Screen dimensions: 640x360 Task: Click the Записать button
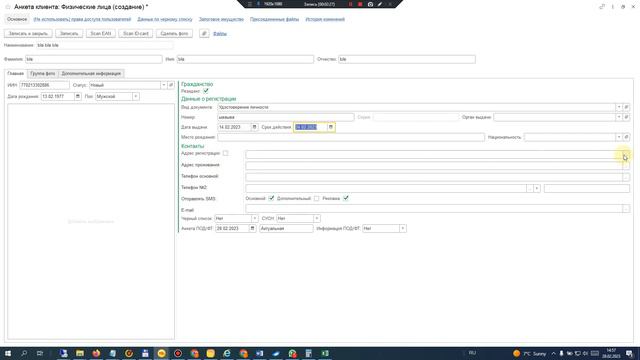click(69, 33)
